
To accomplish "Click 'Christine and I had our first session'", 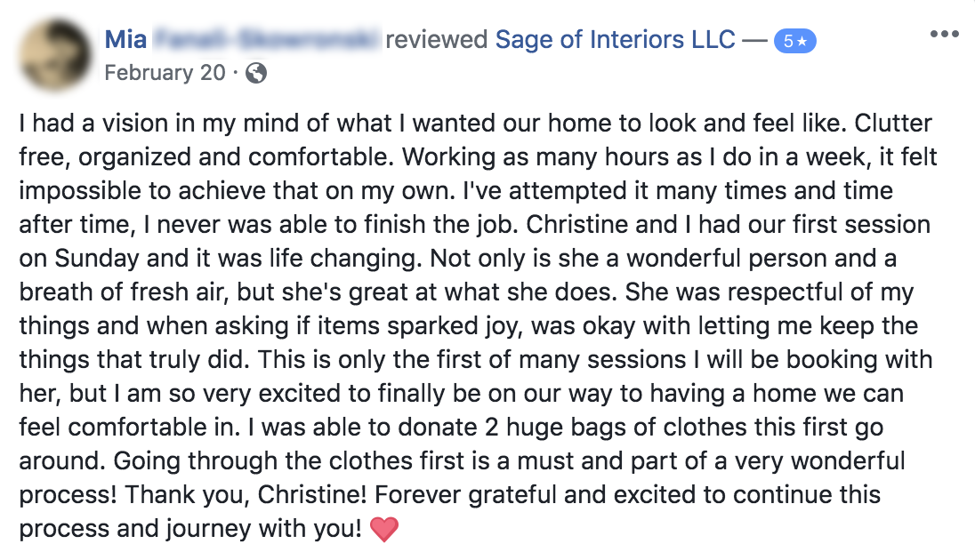I will click(729, 224).
